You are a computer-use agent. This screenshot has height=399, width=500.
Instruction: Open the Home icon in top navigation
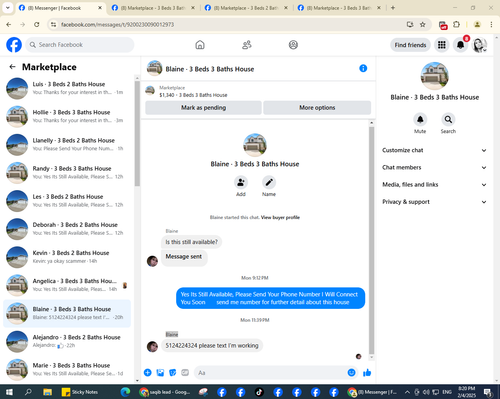pyautogui.click(x=200, y=45)
